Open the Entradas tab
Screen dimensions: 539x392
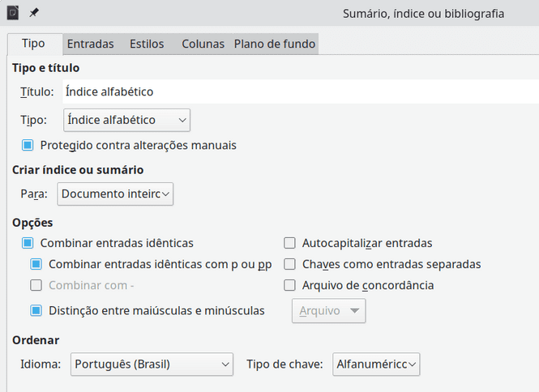(x=90, y=44)
